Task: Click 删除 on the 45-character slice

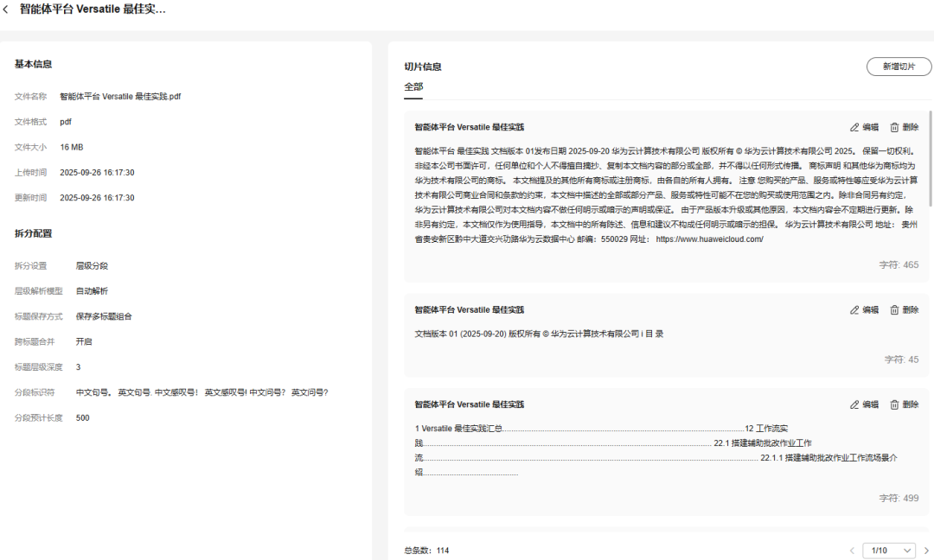Action: point(910,310)
